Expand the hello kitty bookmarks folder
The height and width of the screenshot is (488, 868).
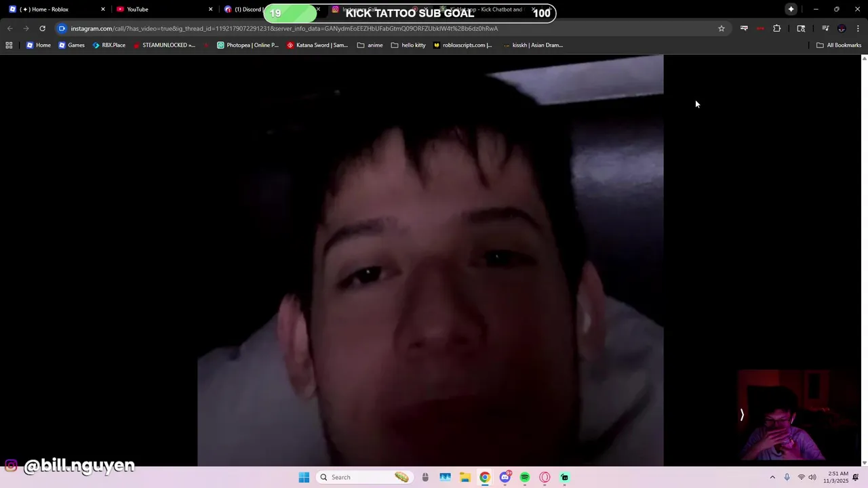pyautogui.click(x=408, y=45)
